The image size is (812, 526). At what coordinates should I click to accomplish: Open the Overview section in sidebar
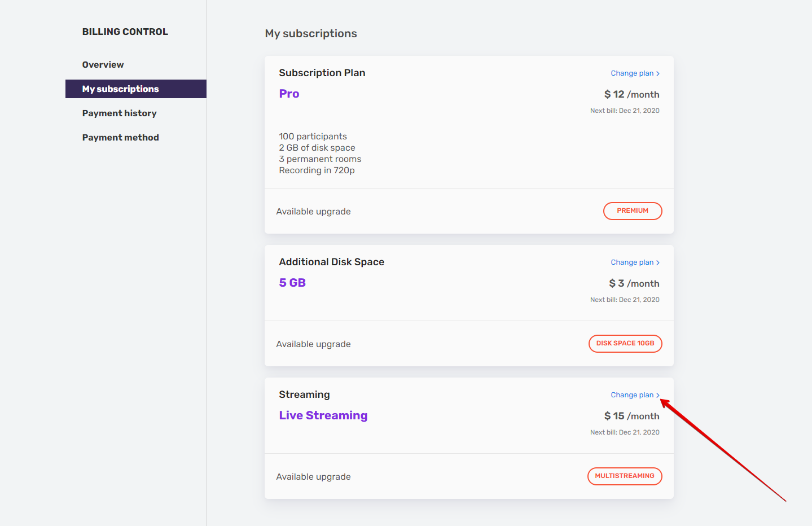click(x=103, y=65)
